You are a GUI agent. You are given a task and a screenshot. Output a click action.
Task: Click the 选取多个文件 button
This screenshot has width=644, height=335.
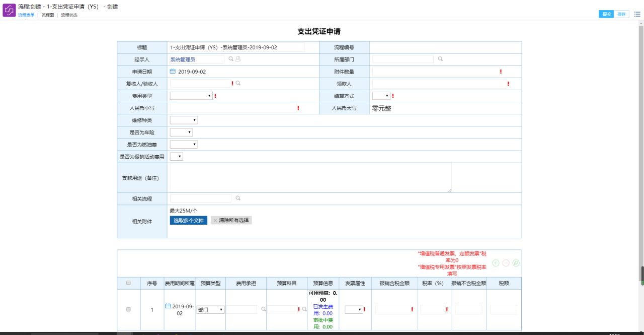189,220
